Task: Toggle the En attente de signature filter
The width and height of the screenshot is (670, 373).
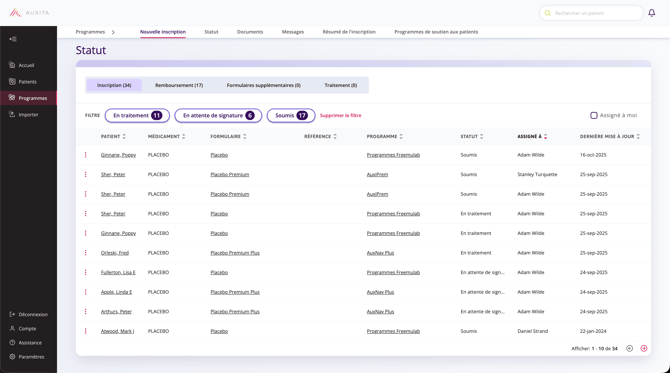Action: (218, 115)
